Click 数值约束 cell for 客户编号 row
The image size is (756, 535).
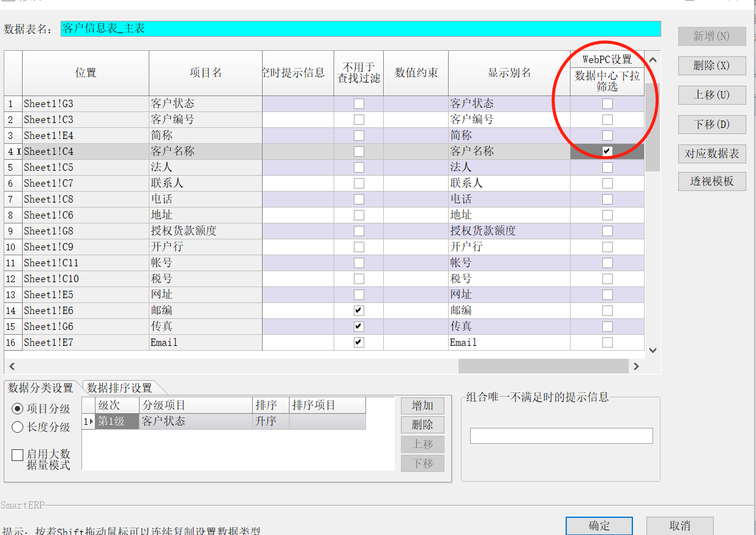click(416, 119)
